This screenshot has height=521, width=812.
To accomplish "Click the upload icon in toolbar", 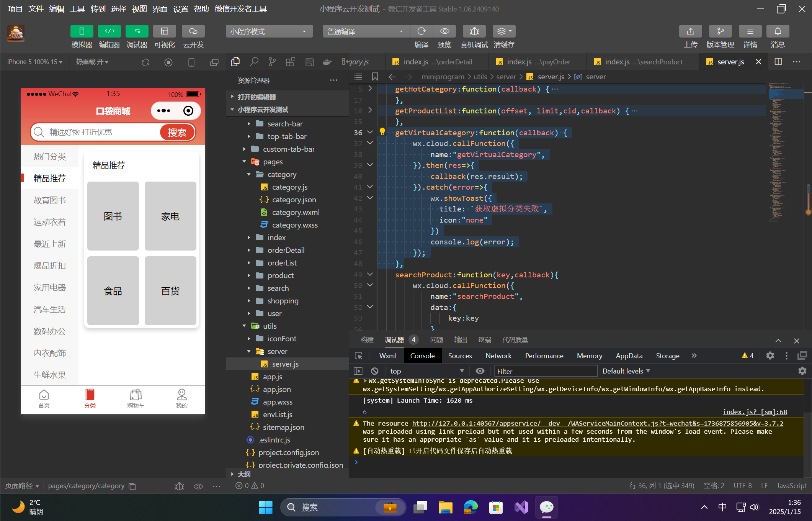I will (x=690, y=31).
